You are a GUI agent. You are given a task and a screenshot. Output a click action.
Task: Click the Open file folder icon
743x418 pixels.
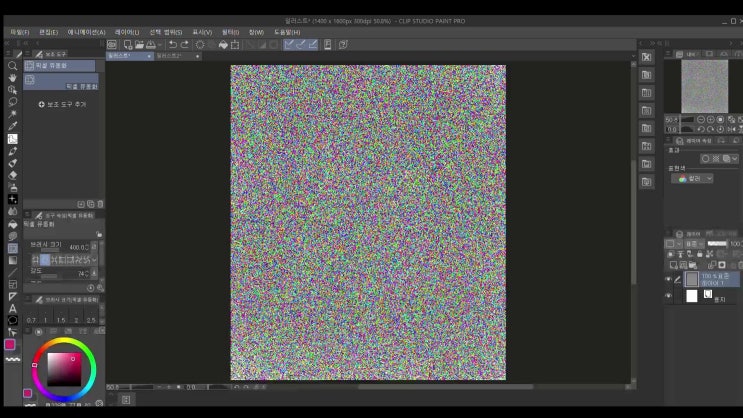tap(138, 44)
